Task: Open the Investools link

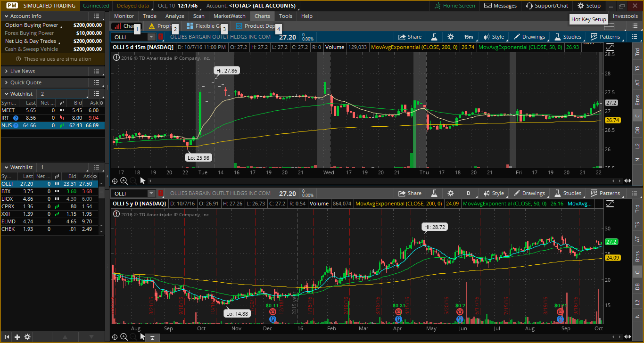Action: (x=625, y=16)
